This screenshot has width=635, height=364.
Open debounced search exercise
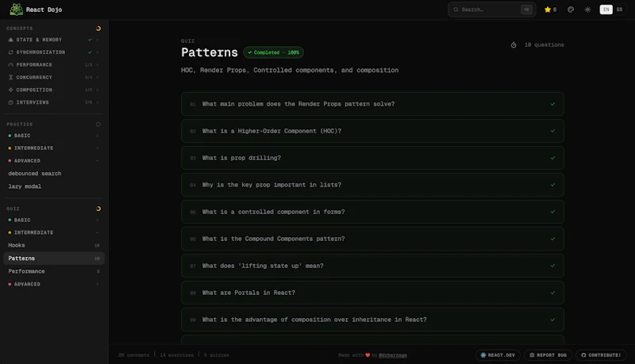point(54,174)
